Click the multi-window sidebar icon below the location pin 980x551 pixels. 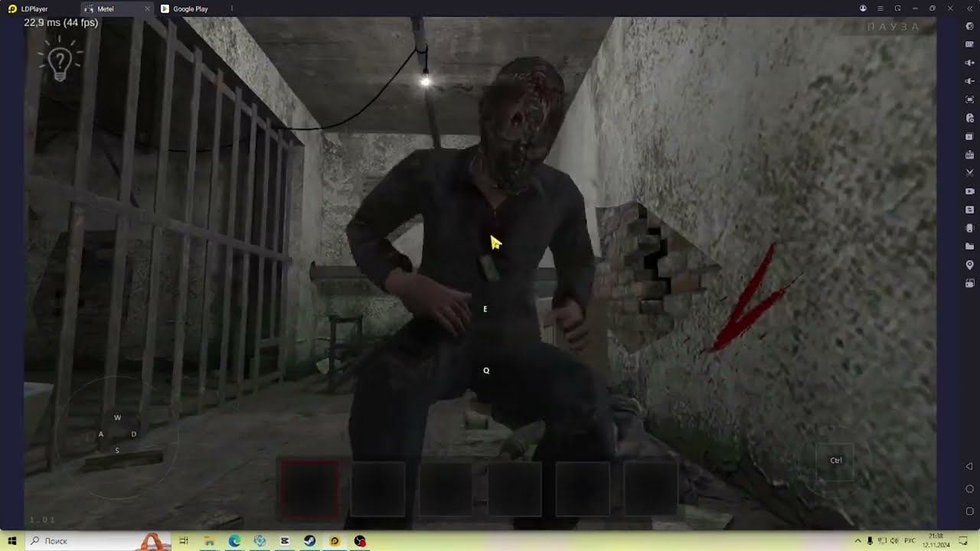(970, 283)
